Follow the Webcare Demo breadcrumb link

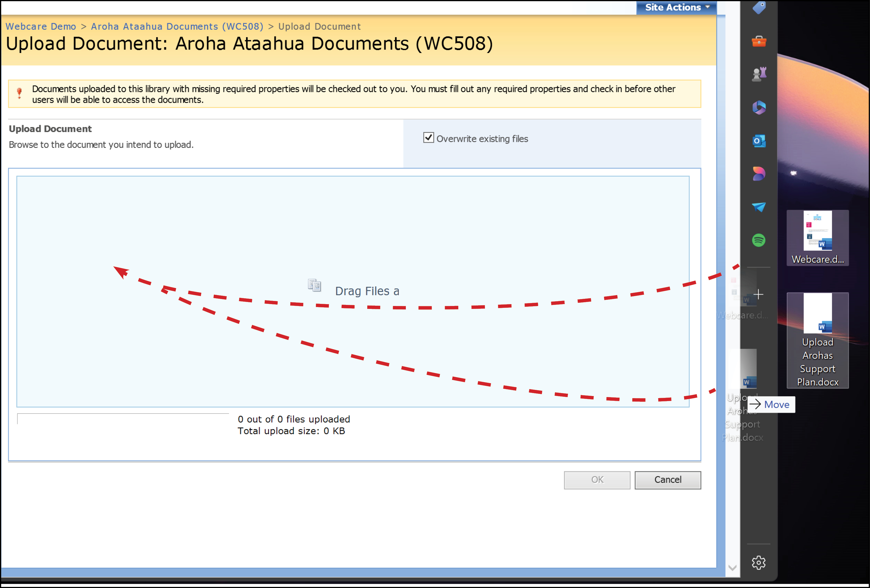(41, 27)
